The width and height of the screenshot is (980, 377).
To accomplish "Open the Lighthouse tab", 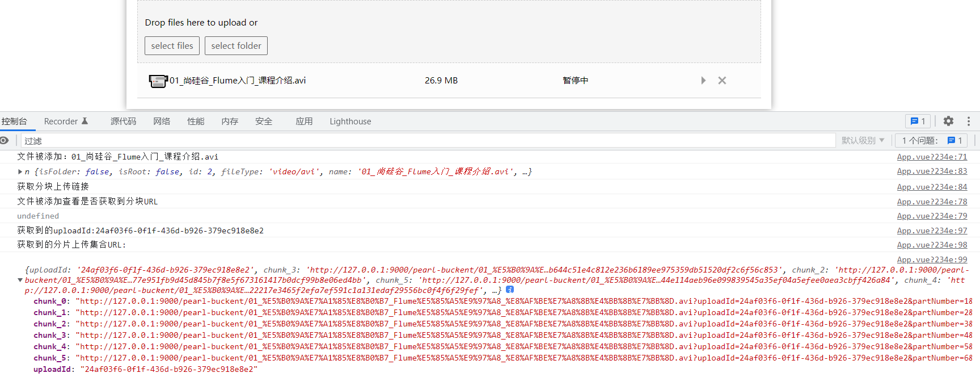I will 350,121.
